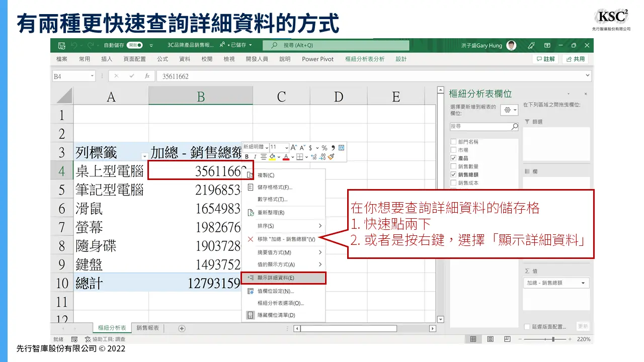Click the Insert Function fx icon
Screen dimensions: 644x362
click(147, 76)
